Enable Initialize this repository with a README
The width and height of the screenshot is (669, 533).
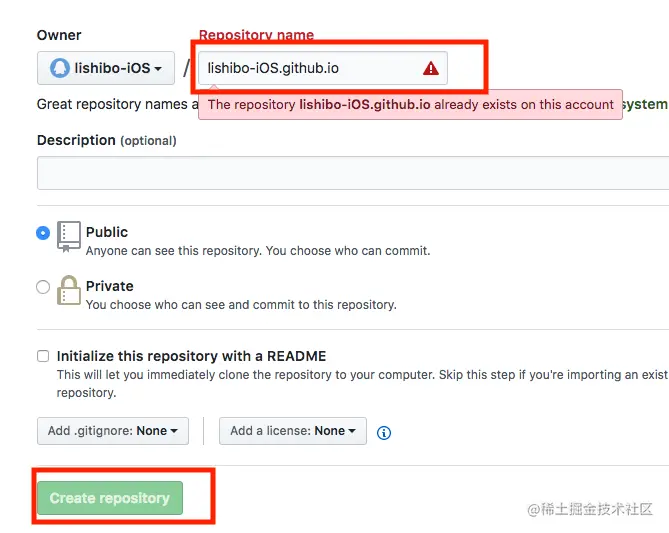pos(43,356)
